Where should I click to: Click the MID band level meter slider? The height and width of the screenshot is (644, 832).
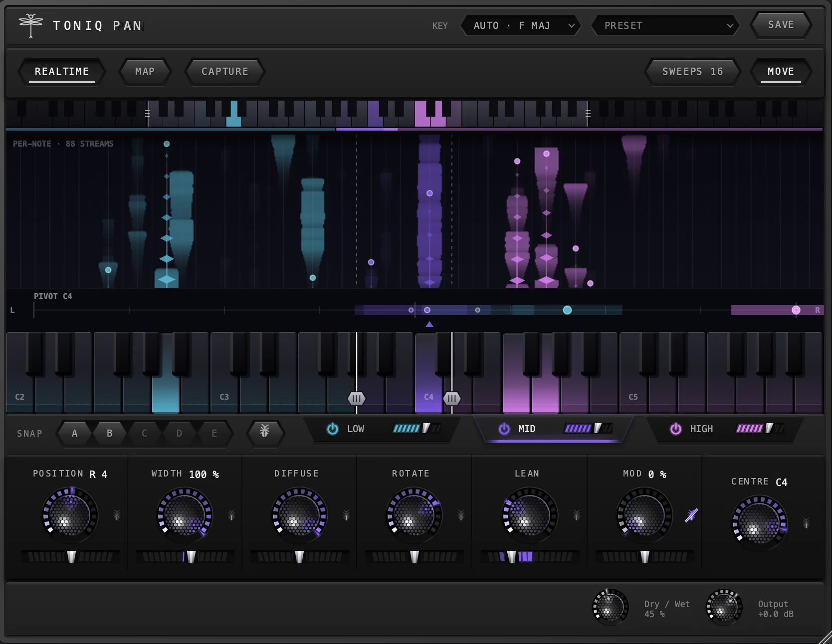(589, 428)
